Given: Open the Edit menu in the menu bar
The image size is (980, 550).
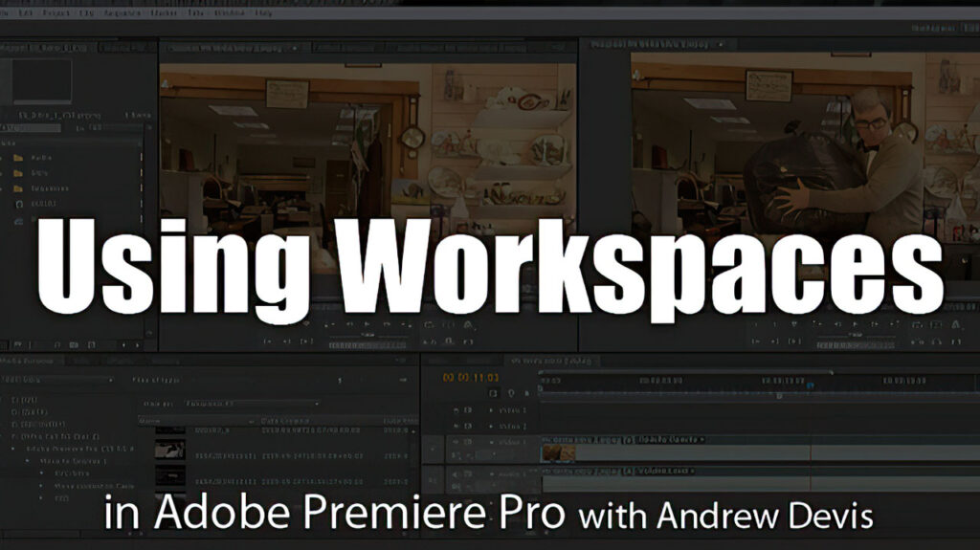Looking at the screenshot, I should tap(26, 12).
